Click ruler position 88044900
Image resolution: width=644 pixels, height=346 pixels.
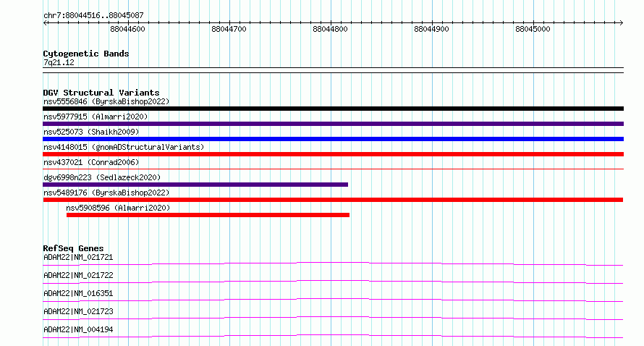432,29
